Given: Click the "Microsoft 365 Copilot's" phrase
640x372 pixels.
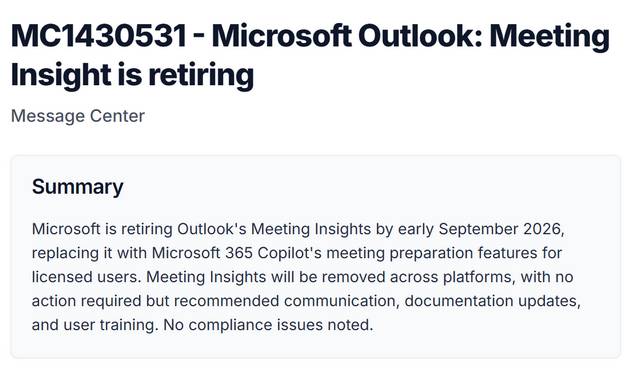Looking at the screenshot, I should [237, 253].
